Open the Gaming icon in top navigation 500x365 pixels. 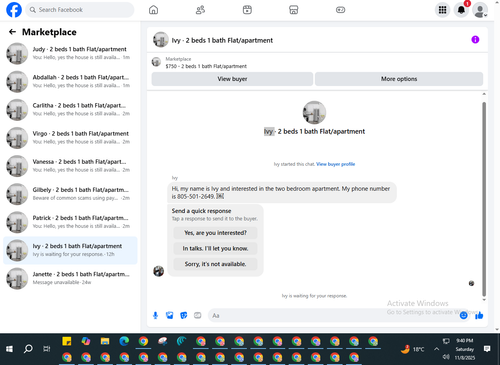(340, 10)
